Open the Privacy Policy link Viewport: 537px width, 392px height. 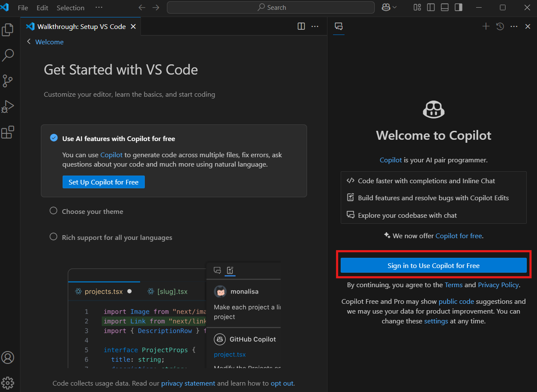498,285
